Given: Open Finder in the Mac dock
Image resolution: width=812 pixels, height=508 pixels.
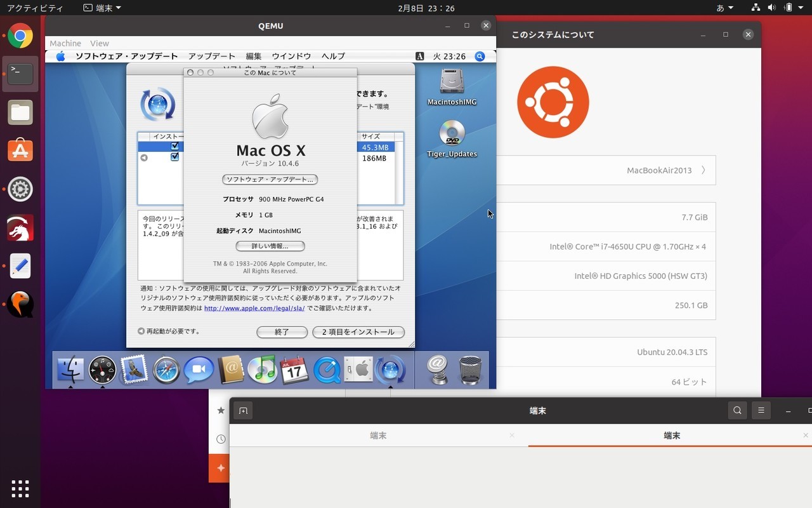Looking at the screenshot, I should point(70,369).
